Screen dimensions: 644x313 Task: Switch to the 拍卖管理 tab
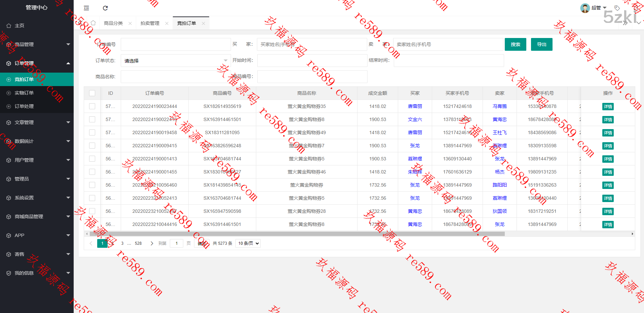click(x=150, y=23)
